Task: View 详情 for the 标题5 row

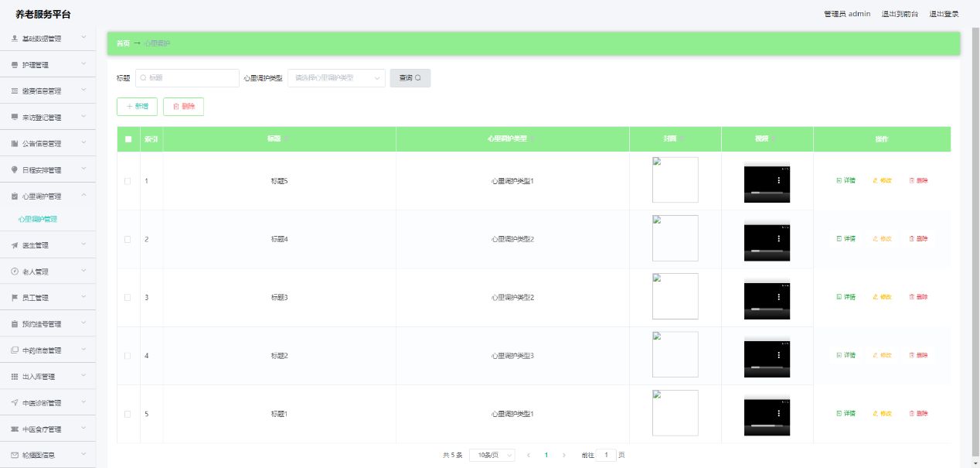Action: pyautogui.click(x=846, y=180)
